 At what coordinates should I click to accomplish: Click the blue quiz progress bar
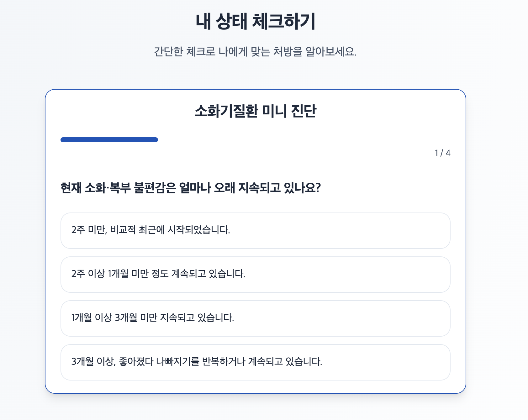(109, 140)
